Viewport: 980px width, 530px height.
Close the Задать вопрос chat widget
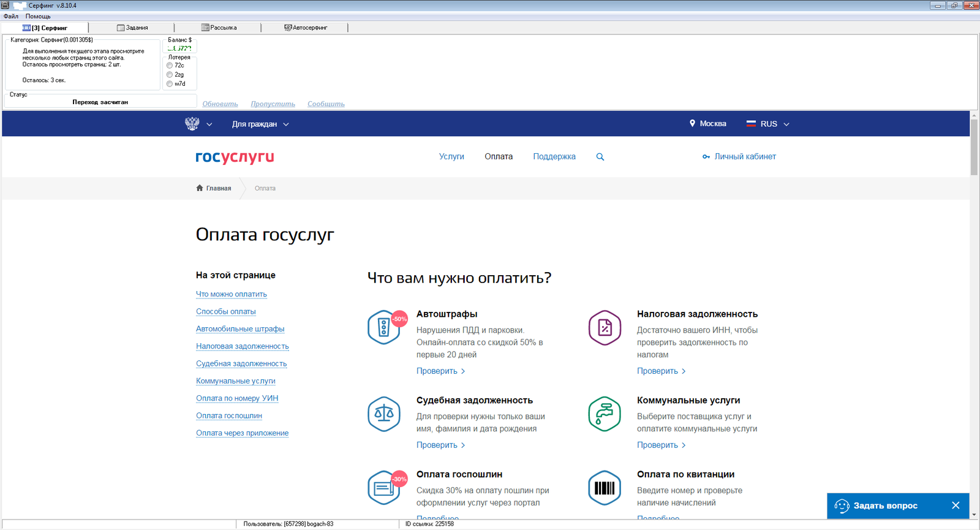pyautogui.click(x=956, y=505)
